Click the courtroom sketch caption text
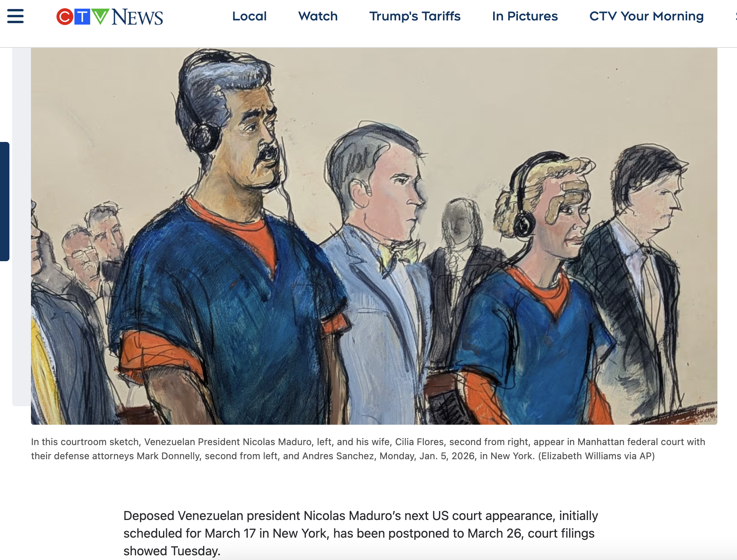The height and width of the screenshot is (560, 737). point(368,449)
